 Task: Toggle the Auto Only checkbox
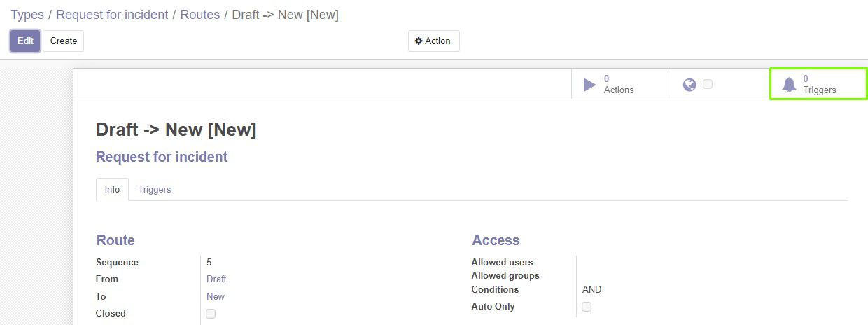coord(587,307)
